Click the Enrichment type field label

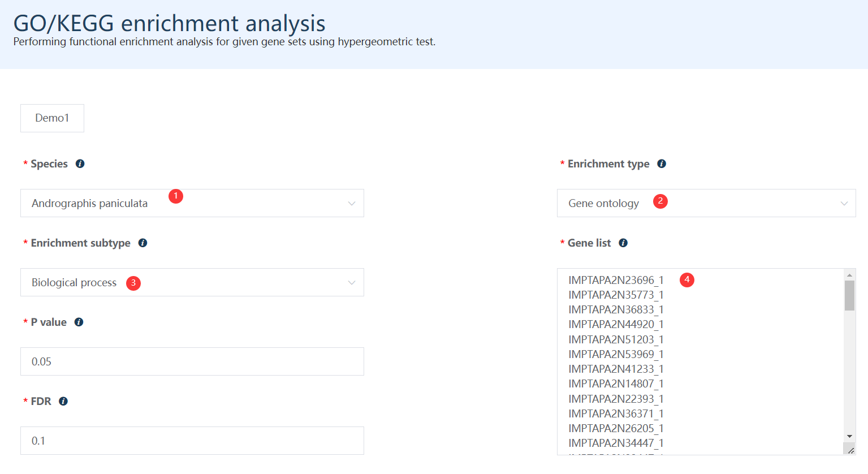tap(608, 163)
